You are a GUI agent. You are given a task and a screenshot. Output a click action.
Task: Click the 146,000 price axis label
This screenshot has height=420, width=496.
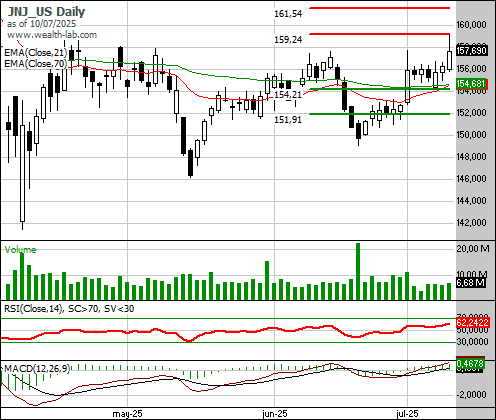tap(471, 179)
